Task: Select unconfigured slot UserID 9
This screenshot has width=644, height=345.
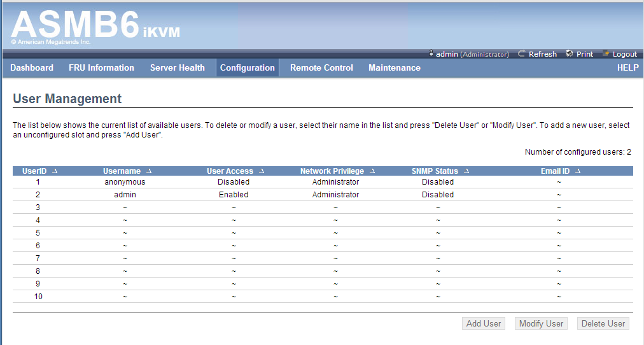Action: pyautogui.click(x=38, y=284)
